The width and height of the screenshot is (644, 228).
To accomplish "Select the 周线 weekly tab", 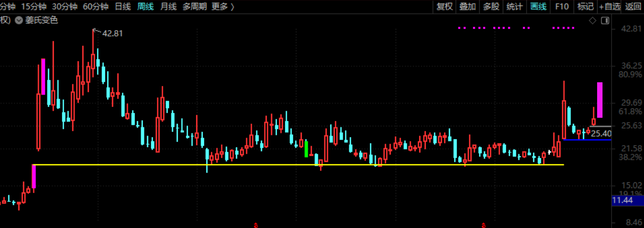I will pyautogui.click(x=146, y=6).
